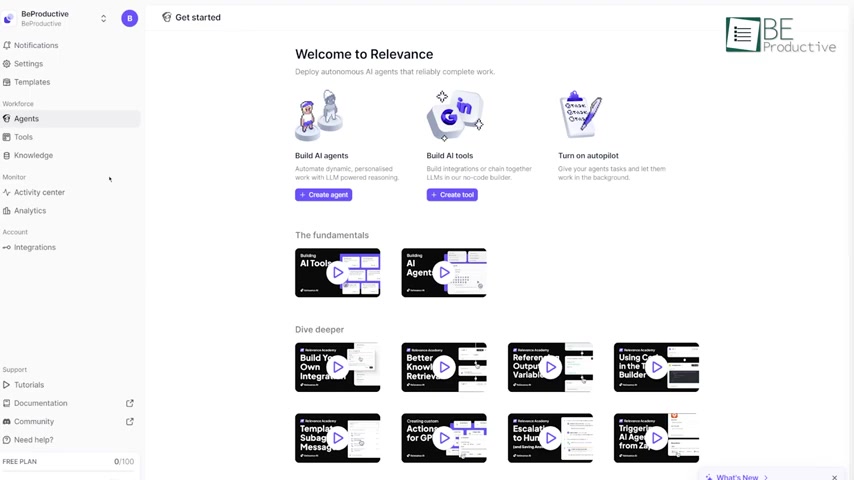Click Documentation external link arrow icon
The height and width of the screenshot is (480, 854).
pyautogui.click(x=130, y=403)
